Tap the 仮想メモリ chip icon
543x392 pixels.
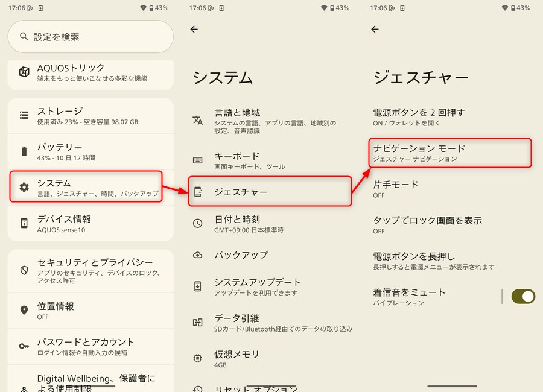pos(198,358)
